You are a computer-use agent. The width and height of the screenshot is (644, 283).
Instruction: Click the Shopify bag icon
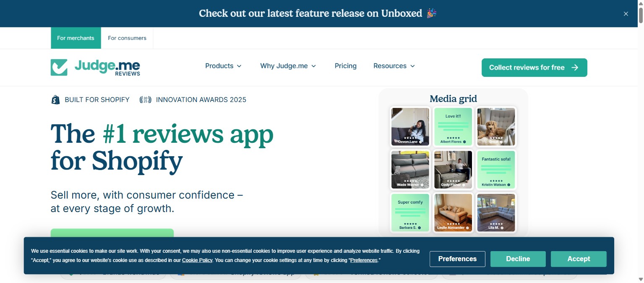coord(55,100)
